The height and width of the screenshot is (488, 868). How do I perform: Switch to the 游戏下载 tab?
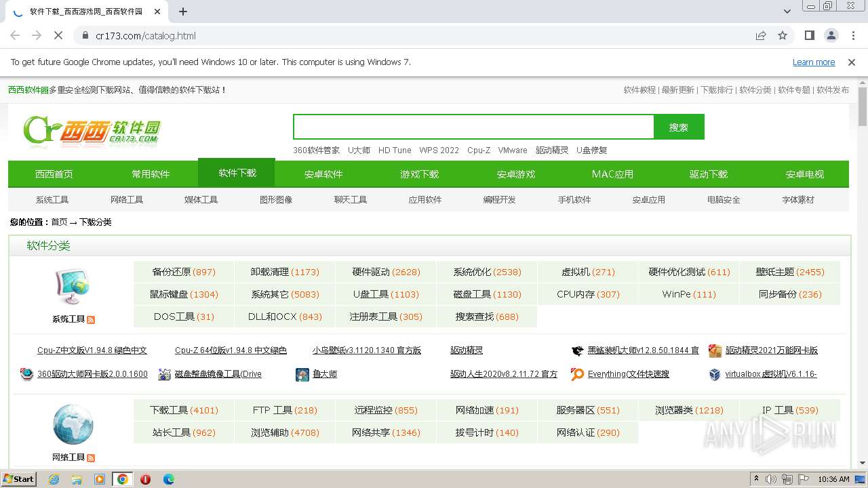[420, 174]
